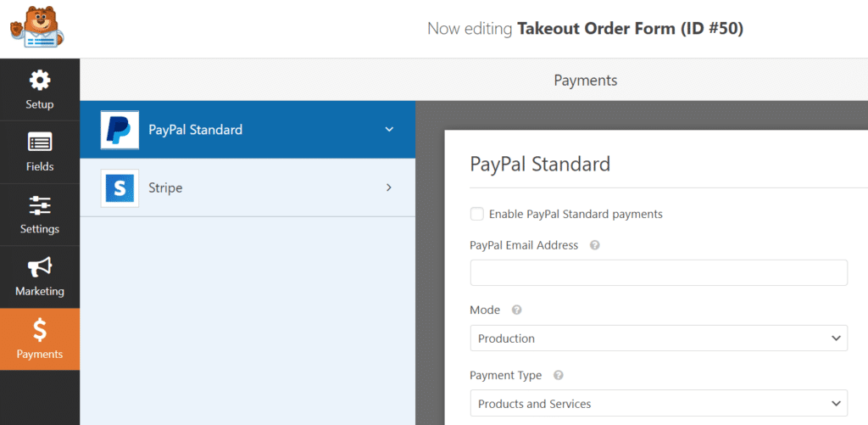This screenshot has width=868, height=425.
Task: Open the Fields list icon
Action: pyautogui.click(x=39, y=143)
